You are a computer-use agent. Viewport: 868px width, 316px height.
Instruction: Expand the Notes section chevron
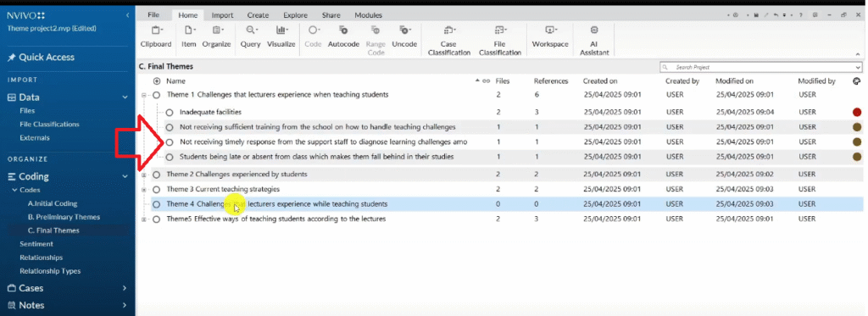pos(125,305)
